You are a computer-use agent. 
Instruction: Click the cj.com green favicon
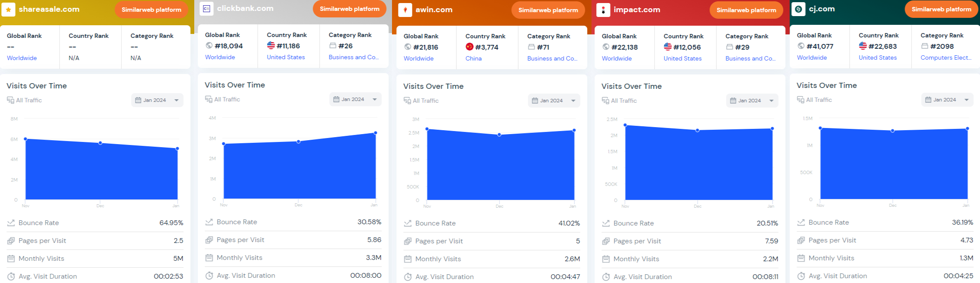pyautogui.click(x=798, y=9)
